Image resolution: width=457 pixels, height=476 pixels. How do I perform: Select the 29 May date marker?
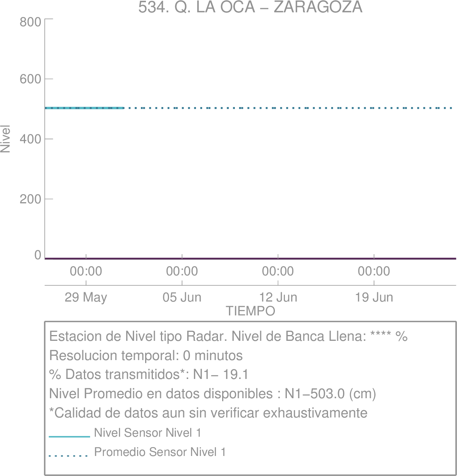tap(86, 297)
